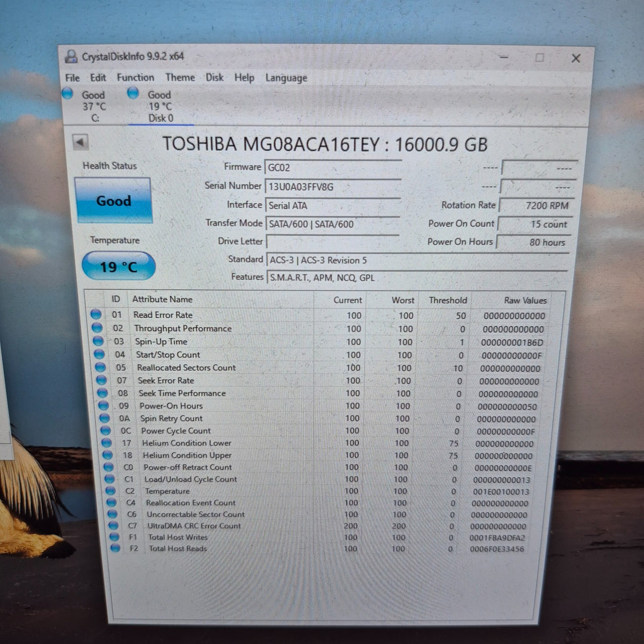The image size is (644, 644).
Task: Click the Power On Hours field
Action: (532, 243)
